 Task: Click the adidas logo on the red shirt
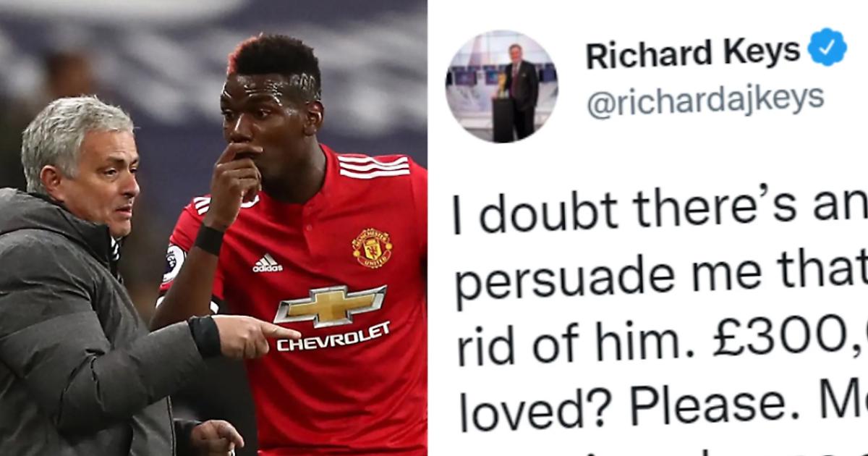point(267,263)
